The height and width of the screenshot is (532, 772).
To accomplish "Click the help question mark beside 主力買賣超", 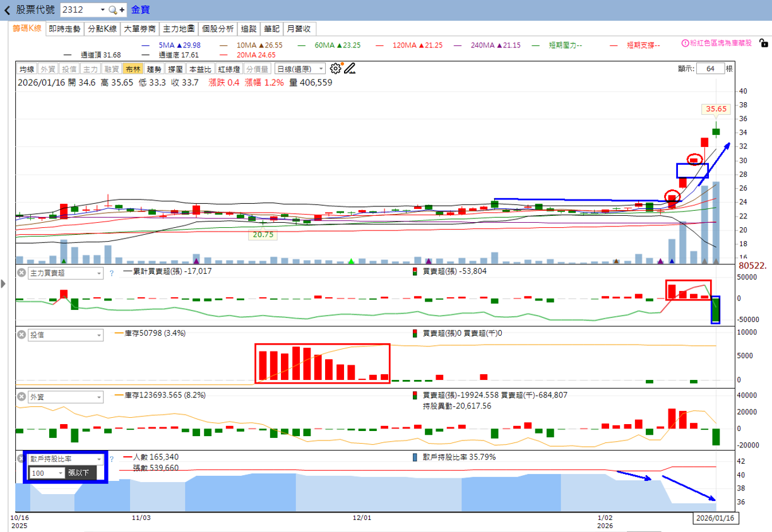I will 112,273.
